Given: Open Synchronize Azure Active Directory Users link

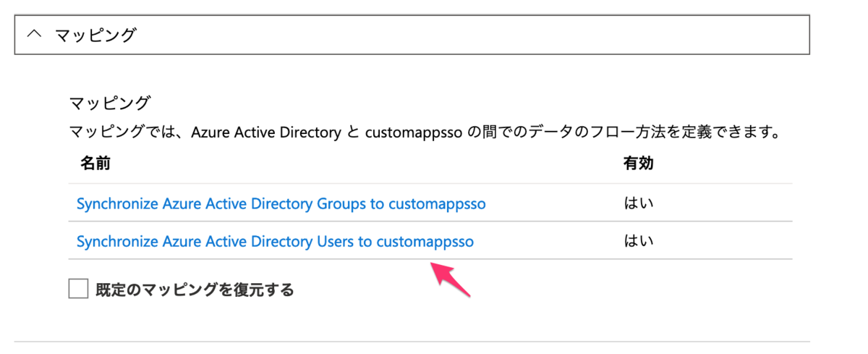Looking at the screenshot, I should point(275,241).
